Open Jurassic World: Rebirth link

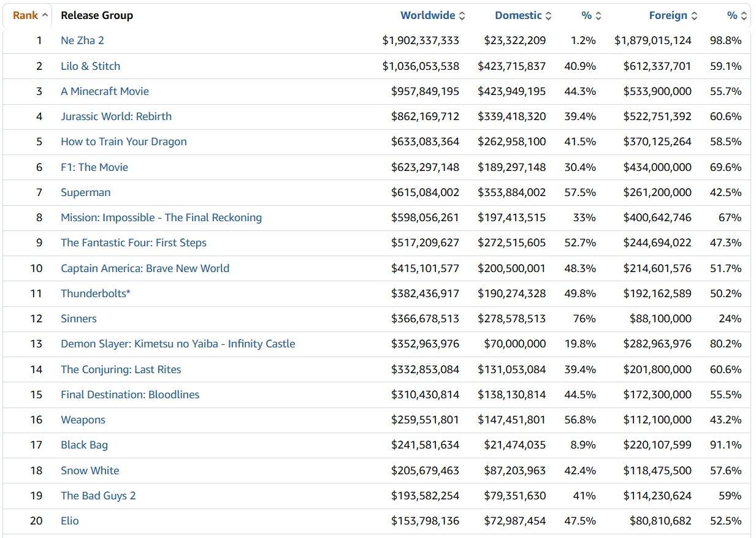coord(116,116)
